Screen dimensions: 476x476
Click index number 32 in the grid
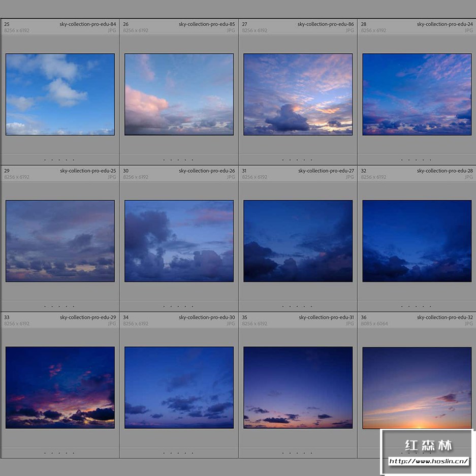click(364, 171)
